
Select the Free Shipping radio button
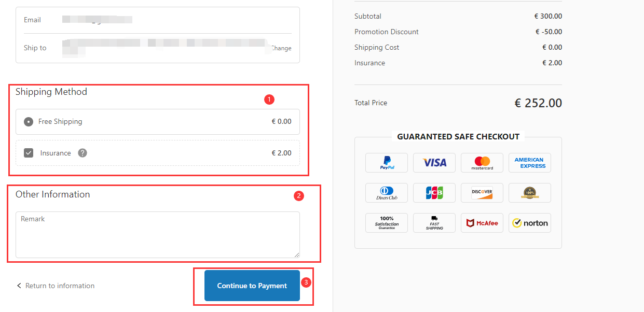[x=29, y=122]
